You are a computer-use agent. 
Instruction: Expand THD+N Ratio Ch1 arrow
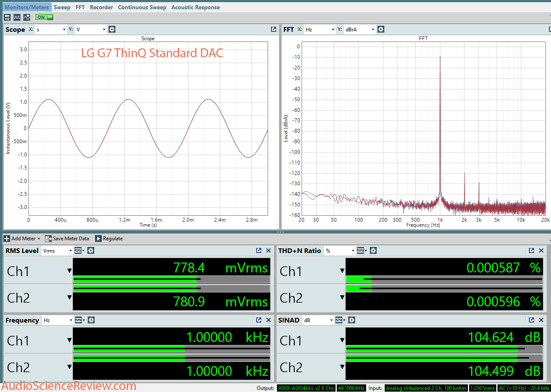click(342, 270)
